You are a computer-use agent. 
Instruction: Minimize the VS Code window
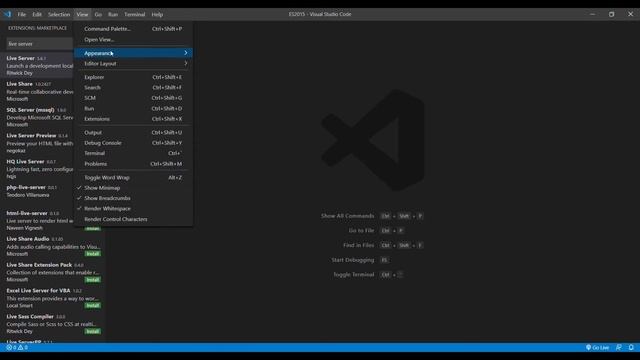592,14
